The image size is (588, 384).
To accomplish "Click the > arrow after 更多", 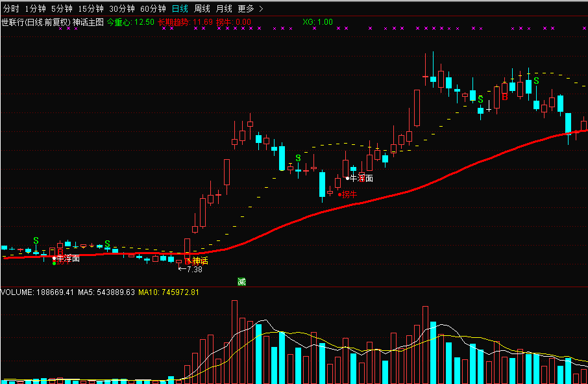I will coord(261,8).
